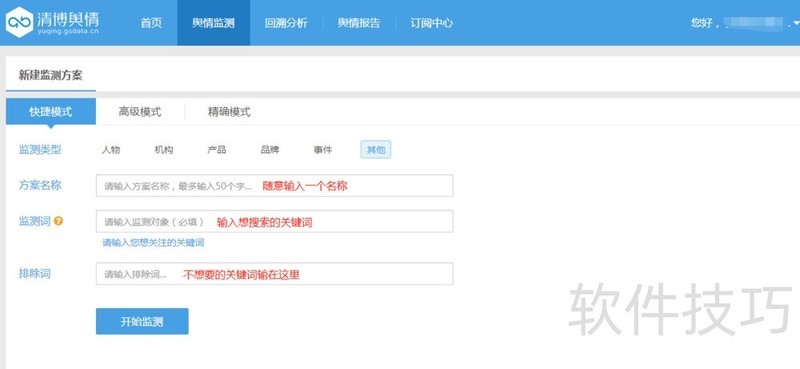Switch to the 高级模式 tab
The width and height of the screenshot is (800, 369).
coord(140,112)
